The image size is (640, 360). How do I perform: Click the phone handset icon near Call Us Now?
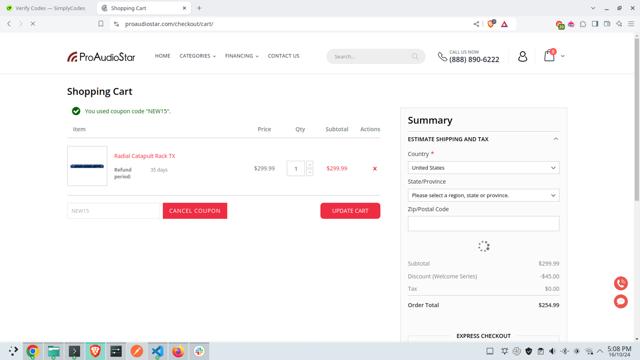tap(442, 57)
